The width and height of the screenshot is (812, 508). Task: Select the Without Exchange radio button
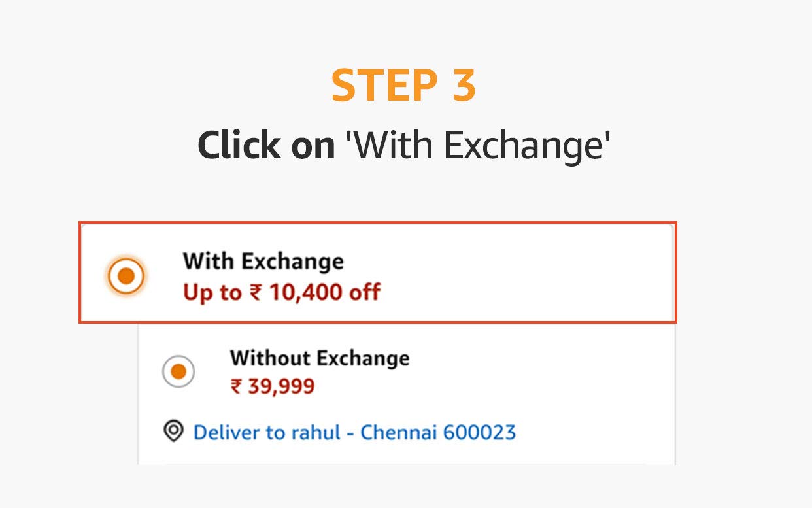[178, 372]
